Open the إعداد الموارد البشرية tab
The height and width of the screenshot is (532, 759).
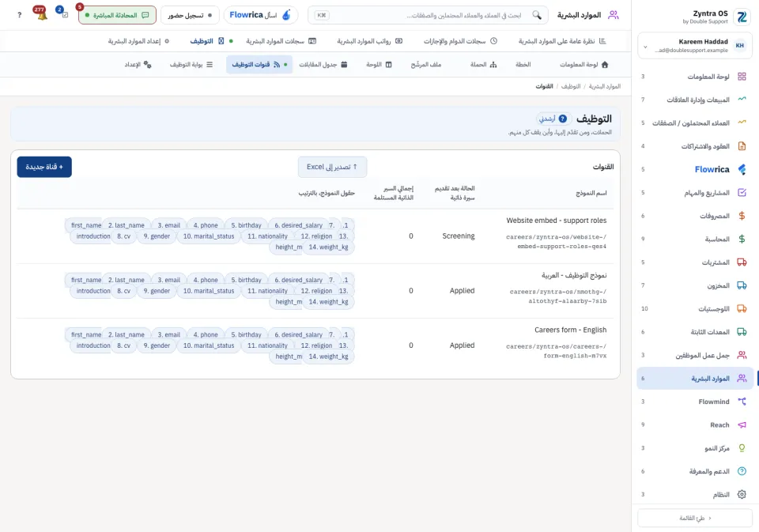(x=138, y=41)
